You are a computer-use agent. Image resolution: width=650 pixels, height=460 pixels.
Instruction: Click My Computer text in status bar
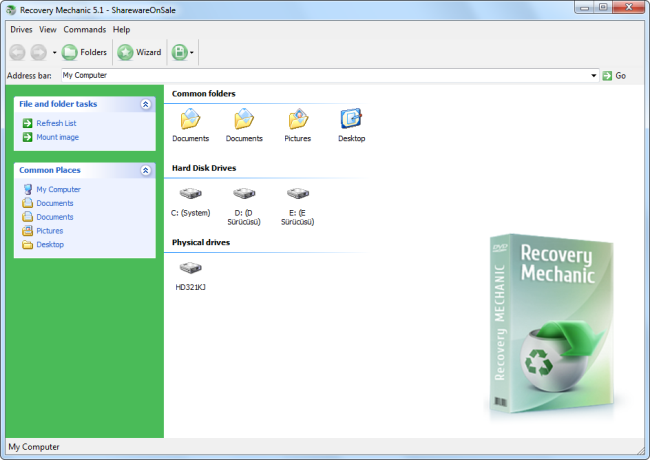click(34, 447)
